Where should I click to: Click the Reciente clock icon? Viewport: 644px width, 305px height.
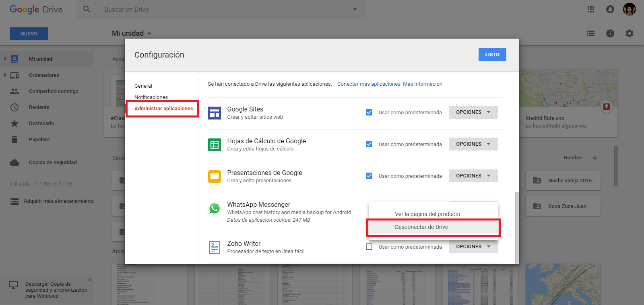pos(14,107)
